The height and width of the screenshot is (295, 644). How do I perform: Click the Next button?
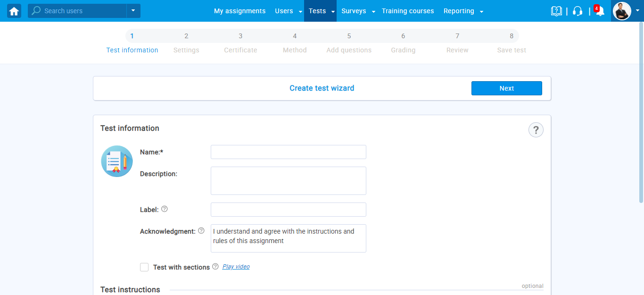(506, 88)
